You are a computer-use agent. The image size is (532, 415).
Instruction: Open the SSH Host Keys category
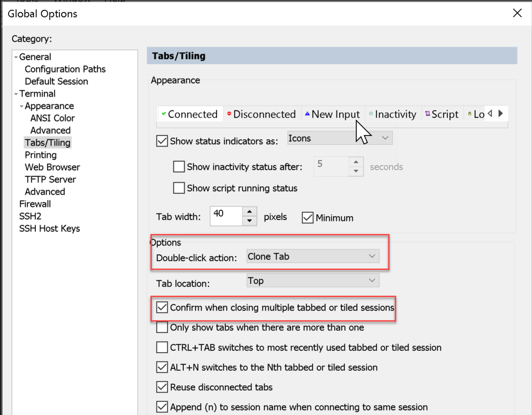point(49,228)
